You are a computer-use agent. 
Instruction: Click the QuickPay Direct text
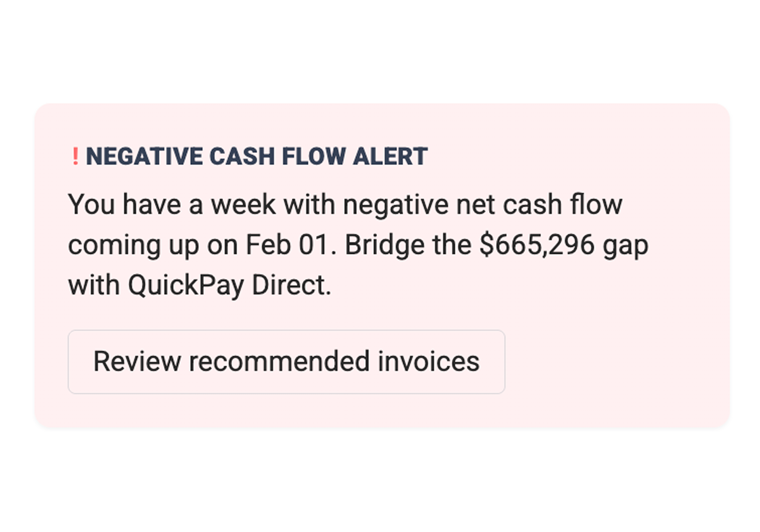click(229, 285)
